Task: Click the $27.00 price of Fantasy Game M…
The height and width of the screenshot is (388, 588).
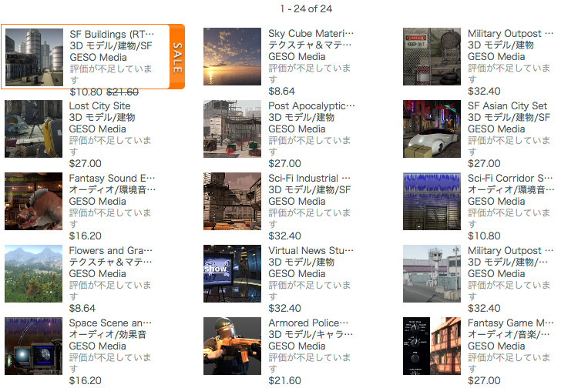Action: (484, 380)
